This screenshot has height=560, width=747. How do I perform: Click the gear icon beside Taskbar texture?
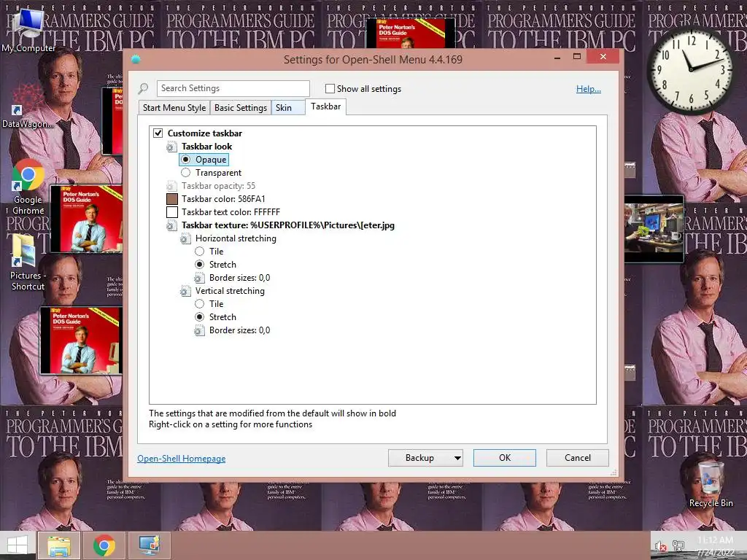(171, 226)
